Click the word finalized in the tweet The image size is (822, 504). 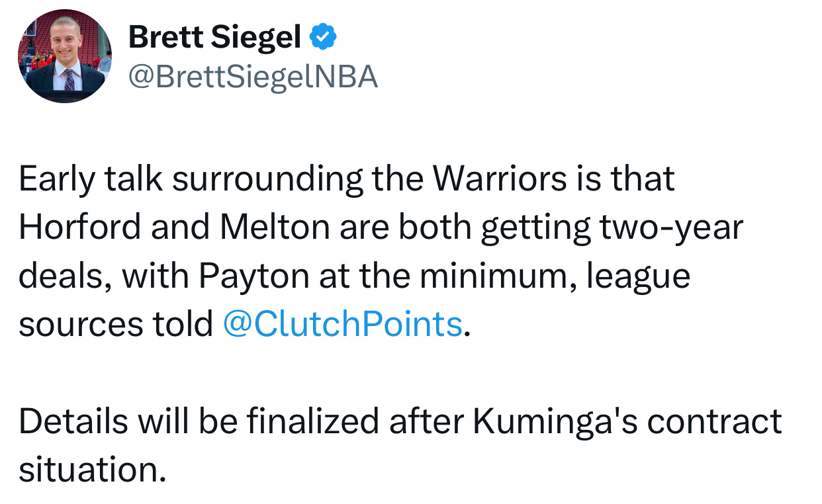click(x=313, y=421)
